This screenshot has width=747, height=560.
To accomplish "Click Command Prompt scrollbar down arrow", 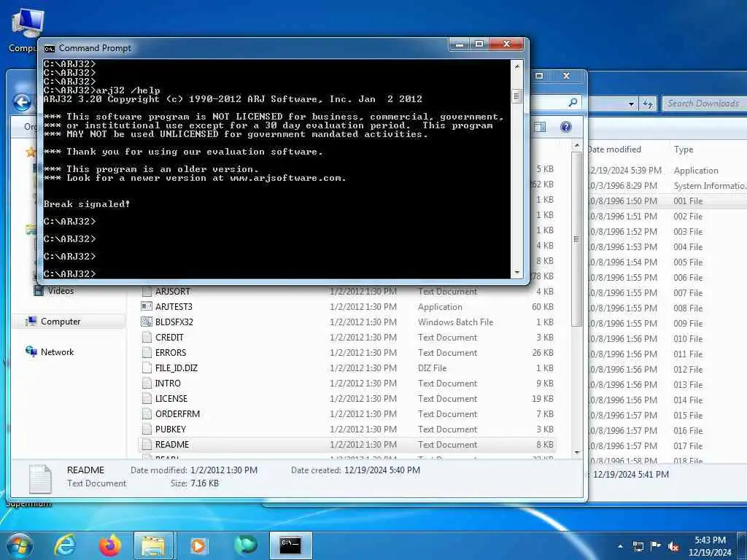I will pyautogui.click(x=517, y=273).
